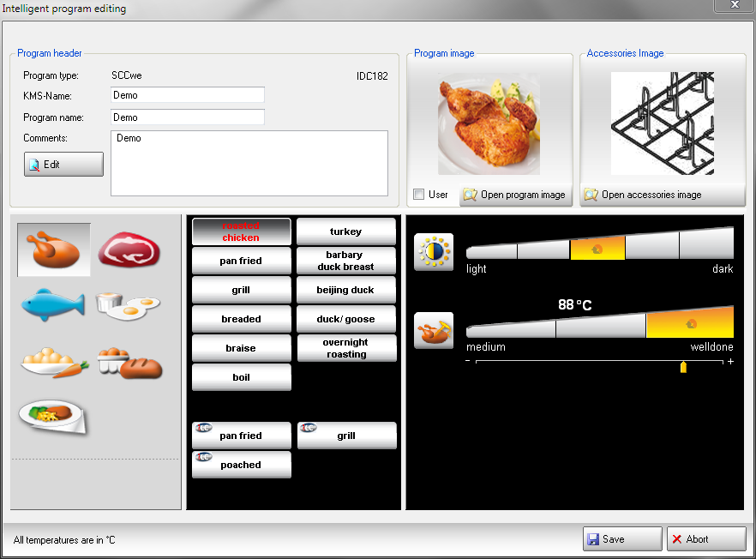Enable the User checkbox

click(419, 195)
